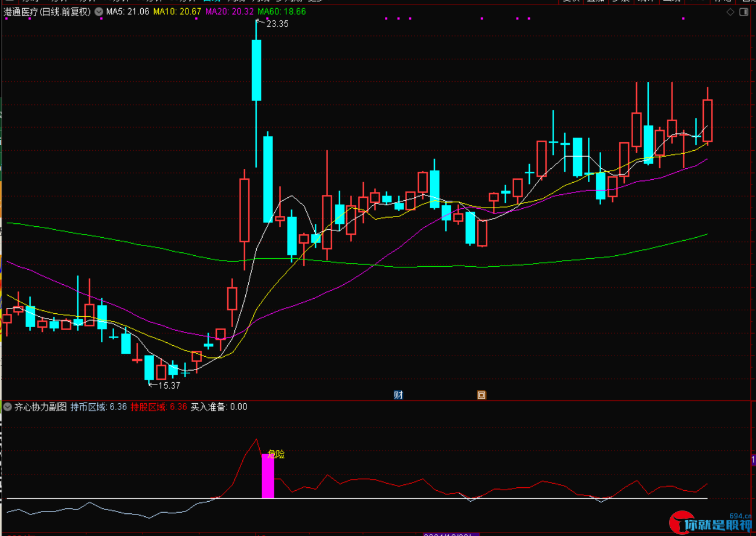Screen dimensions: 756x536
Task: Select the 齐心协力副图 sub-chart name
Action: point(41,407)
